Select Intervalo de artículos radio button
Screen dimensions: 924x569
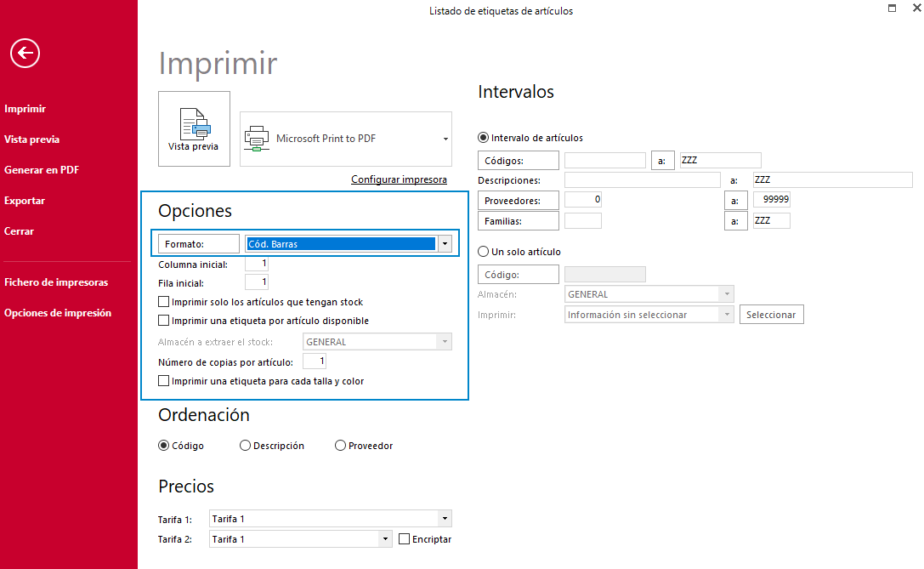coord(483,138)
